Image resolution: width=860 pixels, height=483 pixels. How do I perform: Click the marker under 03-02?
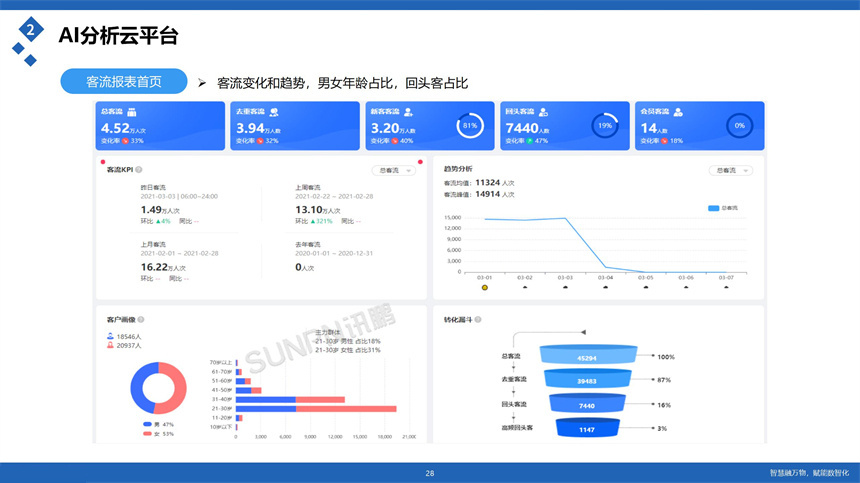click(x=525, y=287)
